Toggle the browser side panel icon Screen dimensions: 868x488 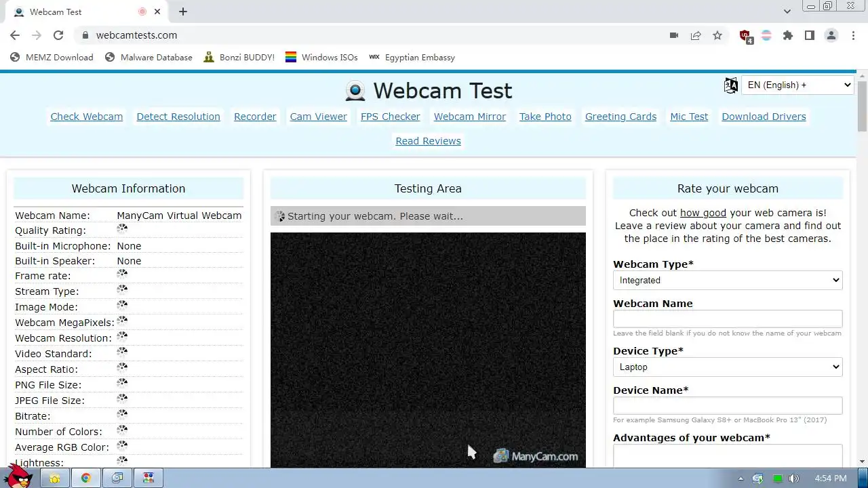coord(810,35)
